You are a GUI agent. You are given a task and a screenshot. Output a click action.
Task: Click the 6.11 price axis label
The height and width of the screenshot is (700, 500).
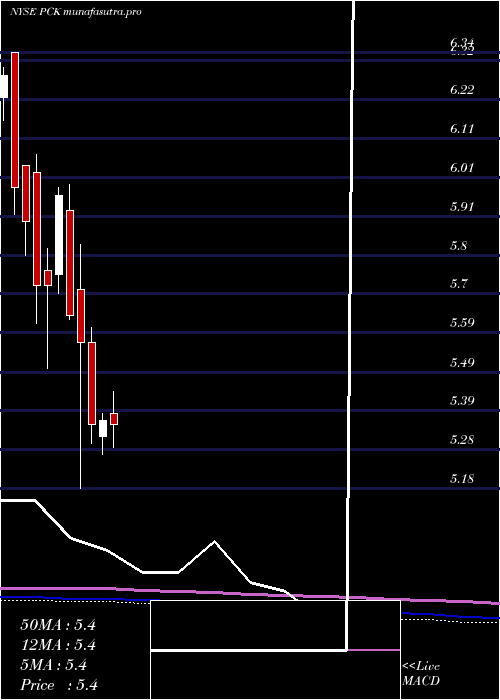pyautogui.click(x=462, y=129)
